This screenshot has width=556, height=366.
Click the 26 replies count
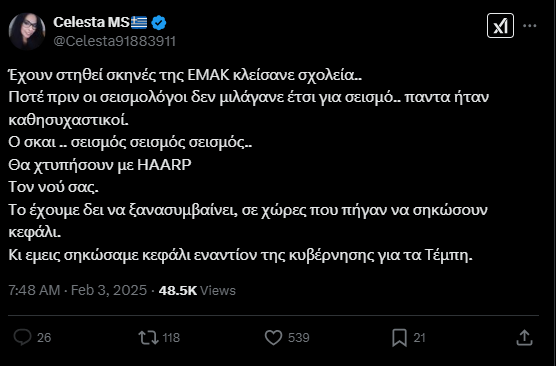point(44,338)
